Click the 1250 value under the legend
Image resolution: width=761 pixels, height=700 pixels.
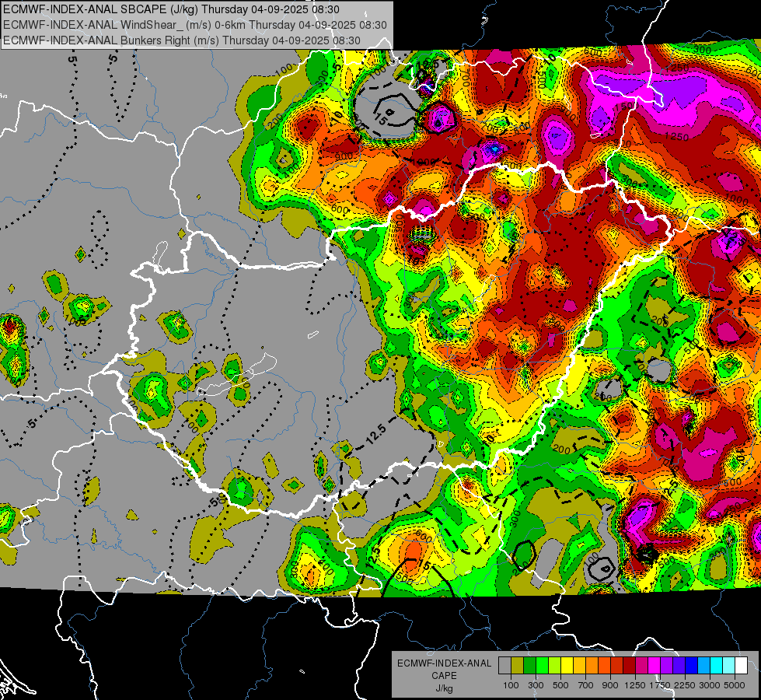pos(635,685)
